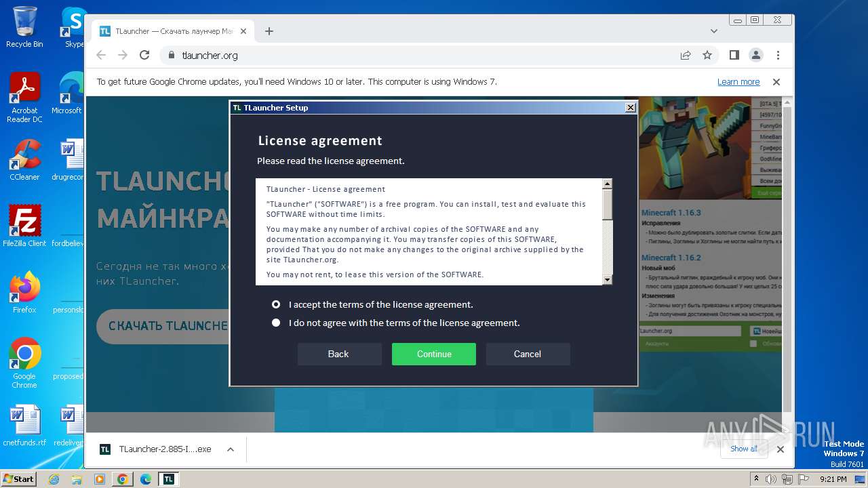This screenshot has height=488, width=868.
Task: Open the network icon in system tray
Action: pyautogui.click(x=787, y=479)
